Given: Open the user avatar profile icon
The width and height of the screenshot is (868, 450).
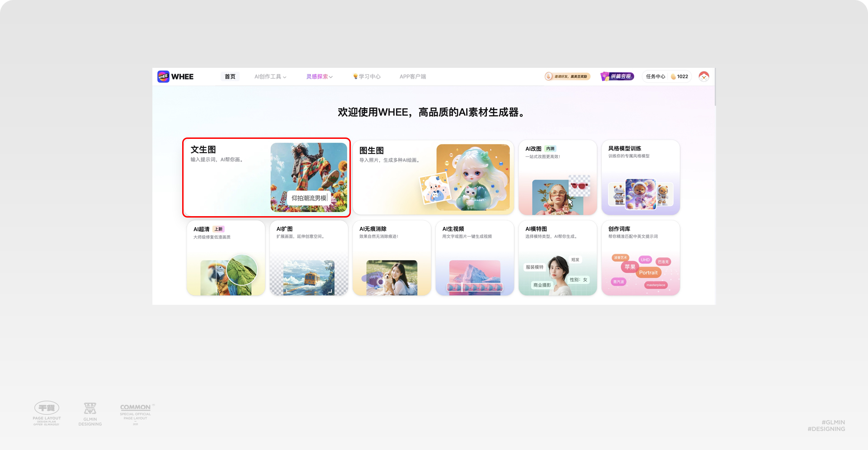Looking at the screenshot, I should (704, 76).
